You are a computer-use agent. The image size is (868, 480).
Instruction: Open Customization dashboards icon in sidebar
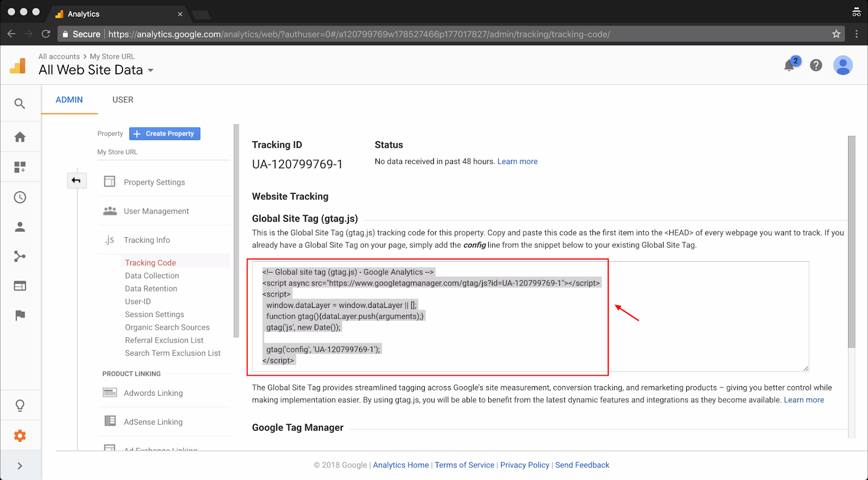point(20,167)
